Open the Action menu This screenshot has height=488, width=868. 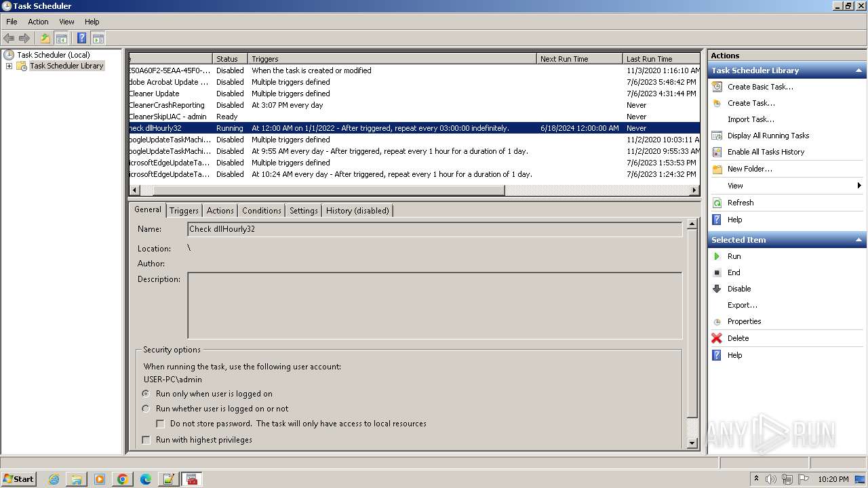pyautogui.click(x=38, y=22)
